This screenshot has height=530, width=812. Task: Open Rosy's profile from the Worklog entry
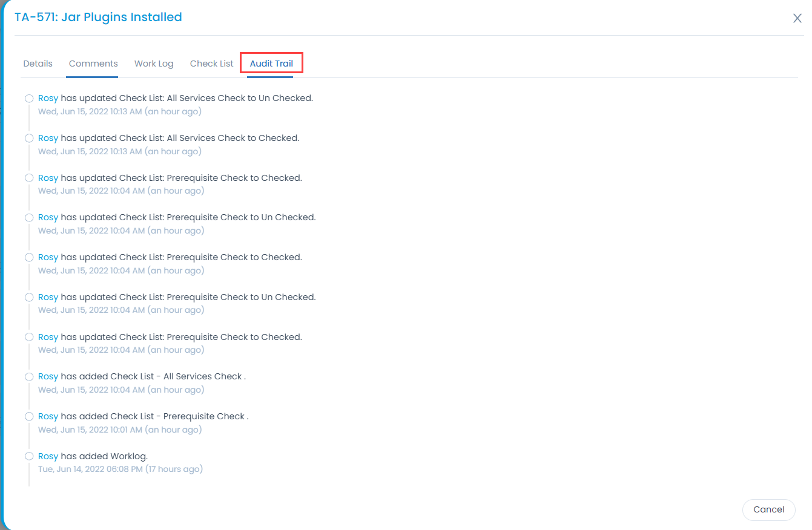[x=48, y=456]
